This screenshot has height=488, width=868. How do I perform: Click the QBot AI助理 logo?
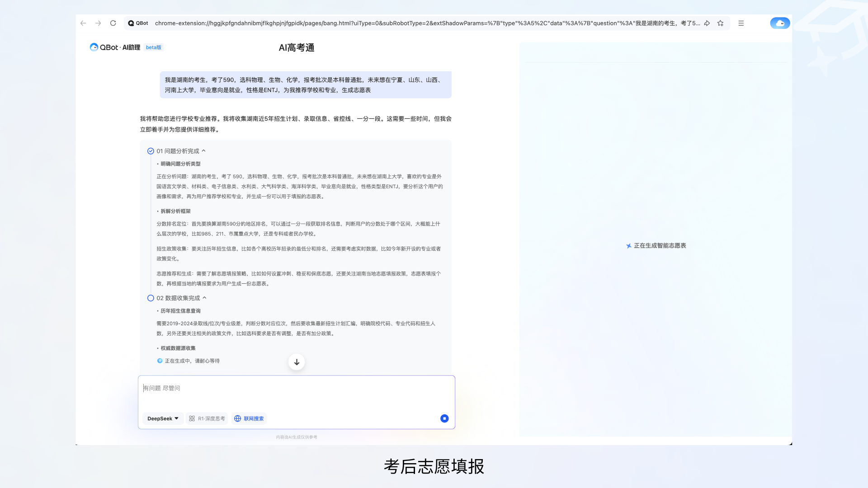click(115, 47)
